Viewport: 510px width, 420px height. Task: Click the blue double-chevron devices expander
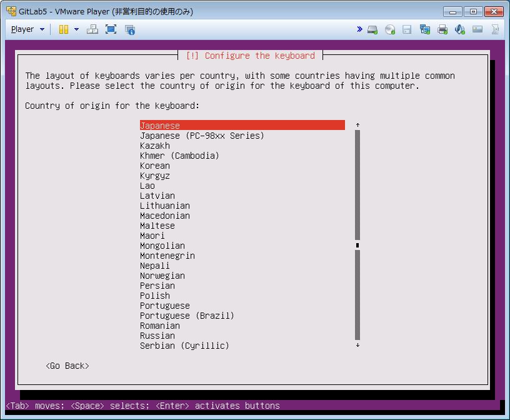tap(359, 29)
